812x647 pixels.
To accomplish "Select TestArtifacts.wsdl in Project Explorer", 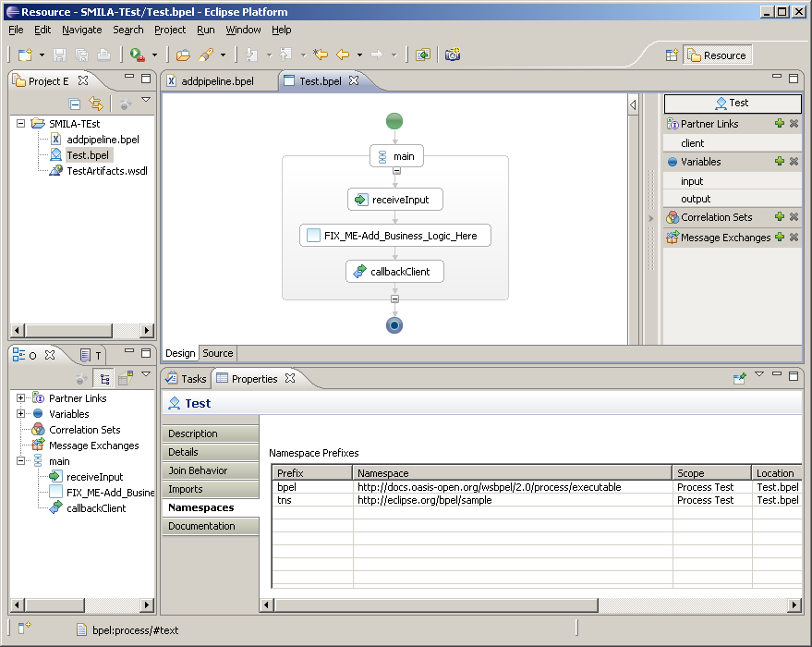I will pyautogui.click(x=106, y=171).
